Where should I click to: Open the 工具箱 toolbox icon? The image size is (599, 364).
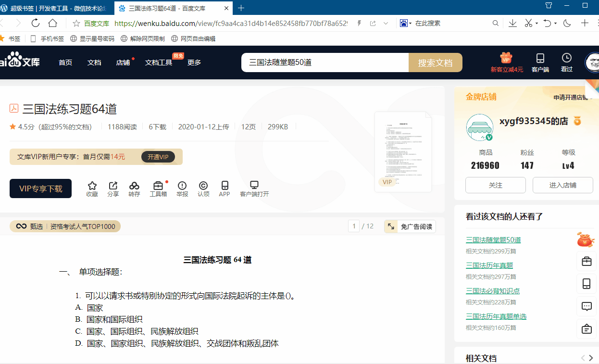pos(158,188)
